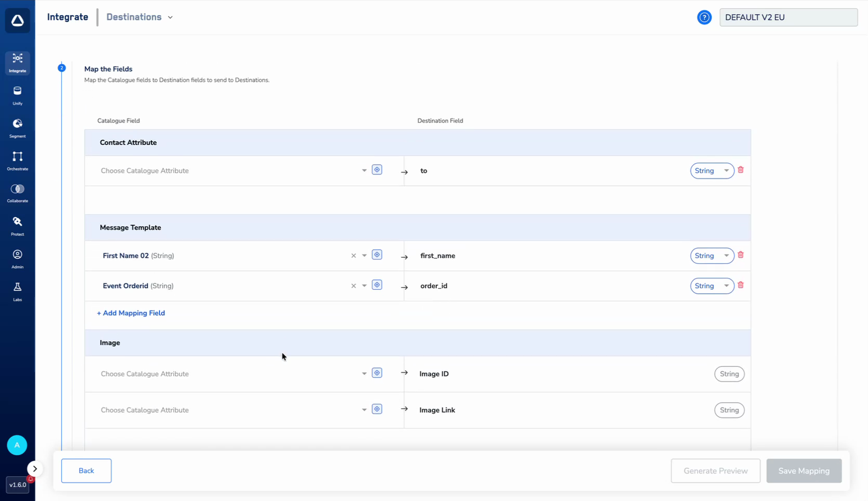Viewport: 868px width, 501px height.
Task: Delete the order_id mapping row
Action: point(741,285)
